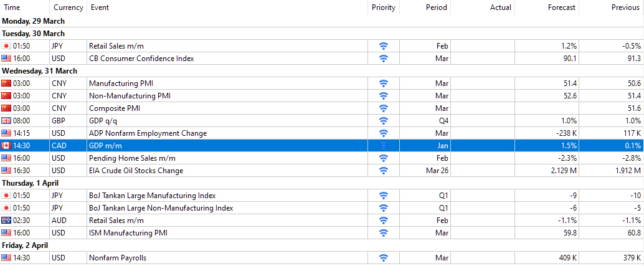Select BoJ Tankan Large Non-Manufacturing Index row
This screenshot has height=266, width=644.
[161, 208]
